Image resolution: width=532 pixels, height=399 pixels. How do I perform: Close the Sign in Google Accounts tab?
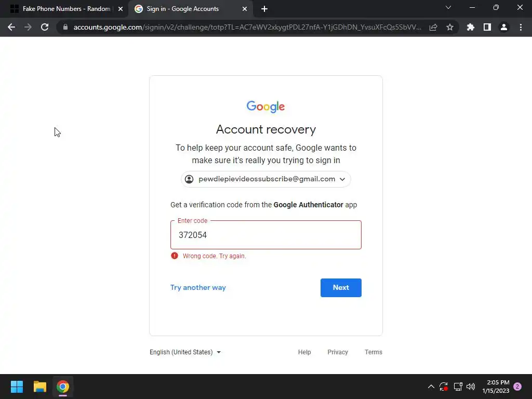(x=245, y=9)
